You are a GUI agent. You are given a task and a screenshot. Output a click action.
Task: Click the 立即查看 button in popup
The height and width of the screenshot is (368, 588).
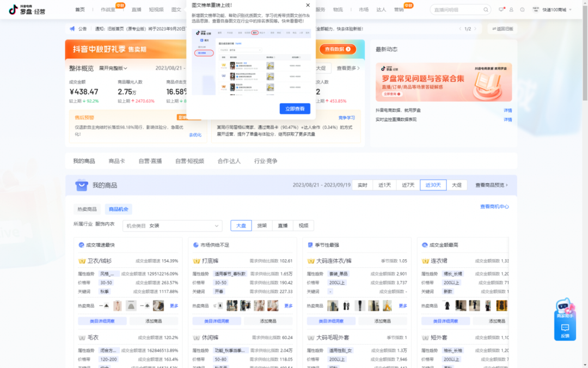(x=295, y=109)
